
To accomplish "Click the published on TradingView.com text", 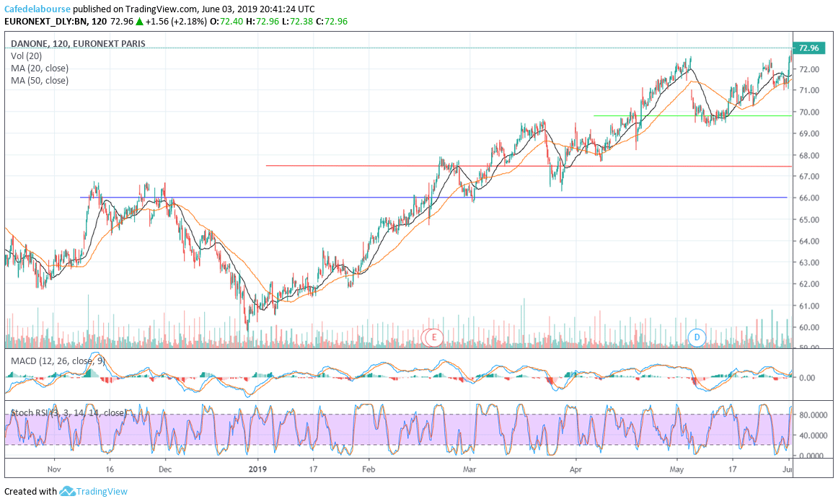I will (134, 9).
